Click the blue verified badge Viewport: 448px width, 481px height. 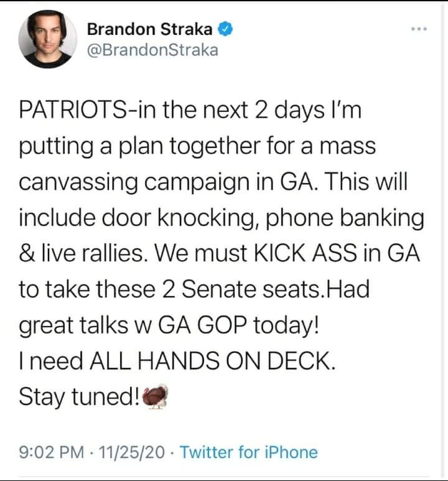(x=228, y=29)
